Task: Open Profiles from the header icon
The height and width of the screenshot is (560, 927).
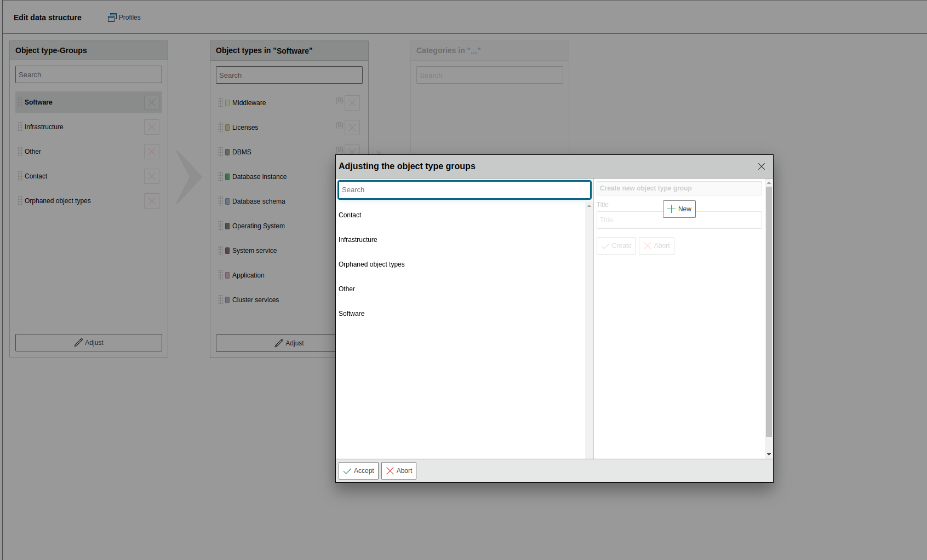Action: (x=124, y=18)
